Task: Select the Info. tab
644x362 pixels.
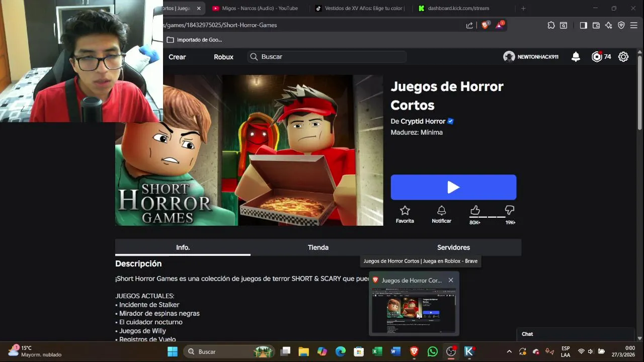Action: click(x=183, y=247)
